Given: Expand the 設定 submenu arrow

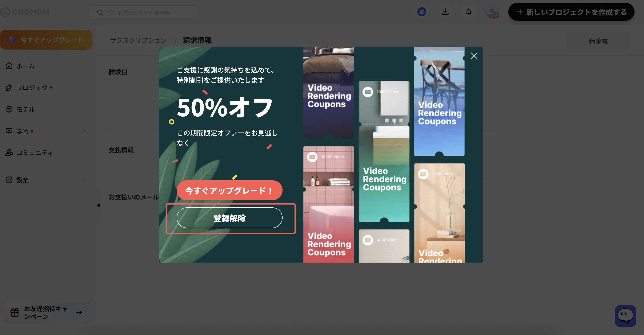Looking at the screenshot, I should [x=84, y=179].
